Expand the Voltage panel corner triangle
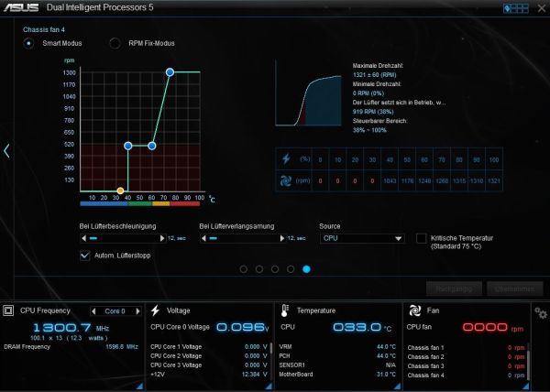550x392 pixels. pos(269,386)
